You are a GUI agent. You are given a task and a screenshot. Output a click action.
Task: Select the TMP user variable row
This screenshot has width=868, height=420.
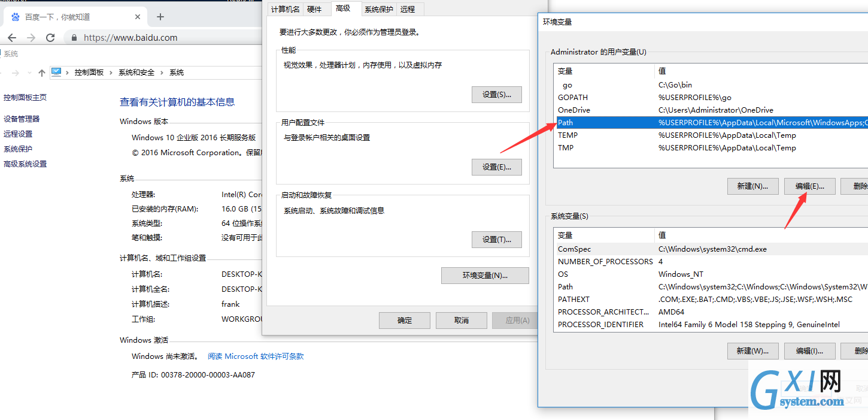[x=711, y=148]
